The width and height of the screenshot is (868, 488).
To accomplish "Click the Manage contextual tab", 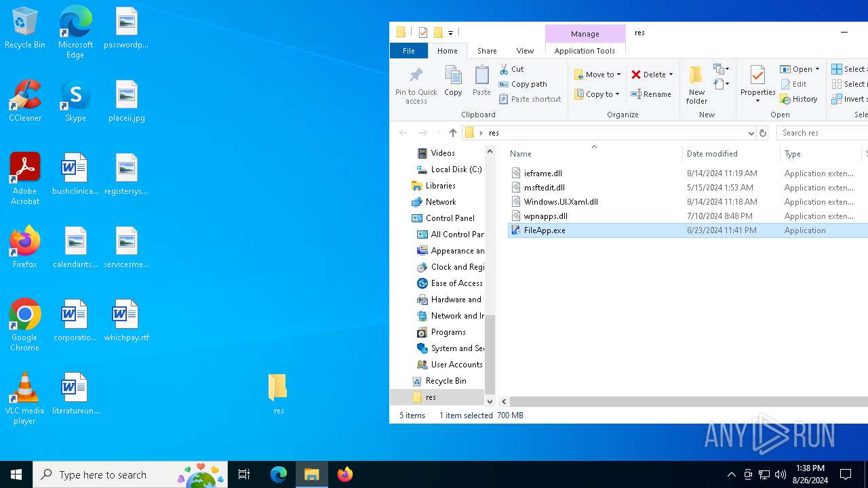I will pyautogui.click(x=585, y=34).
